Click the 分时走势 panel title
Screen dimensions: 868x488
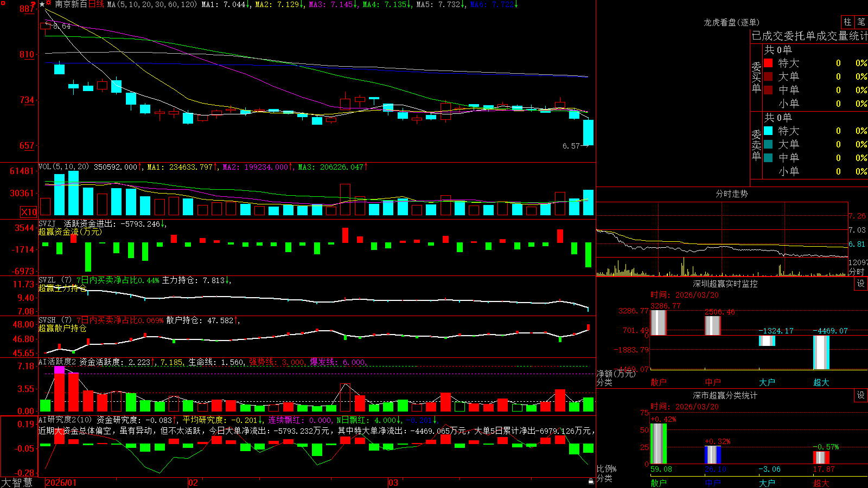[731, 194]
